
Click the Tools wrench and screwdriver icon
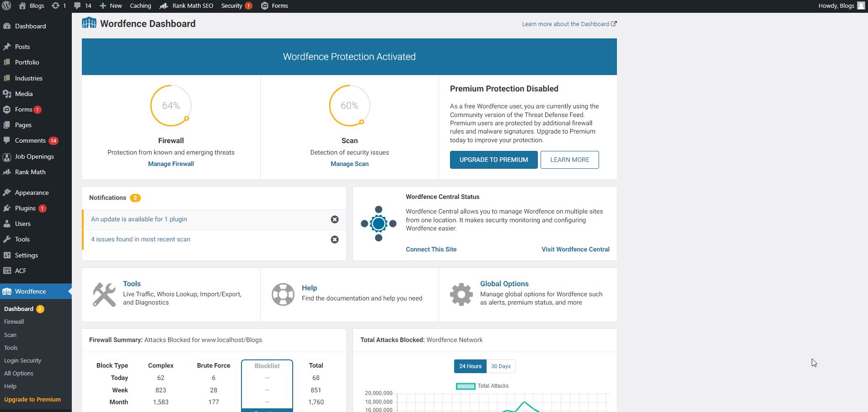coord(104,294)
